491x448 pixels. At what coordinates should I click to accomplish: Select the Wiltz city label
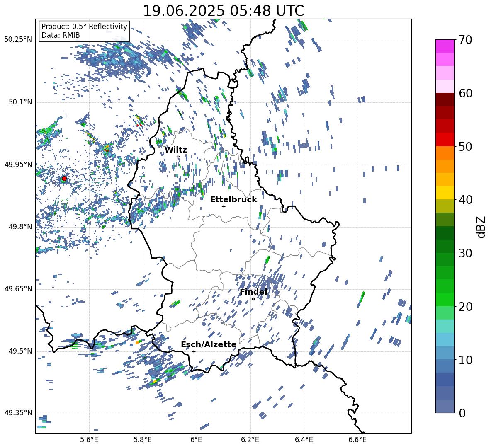click(x=176, y=150)
